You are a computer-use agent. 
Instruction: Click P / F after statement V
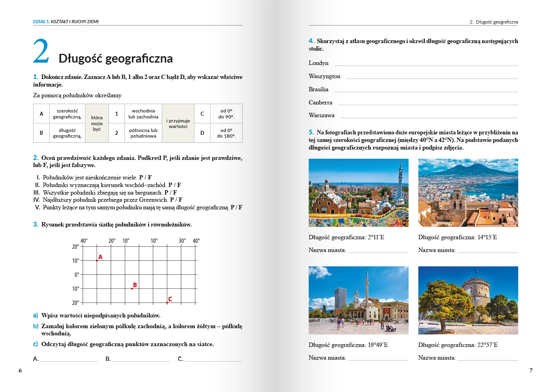[x=236, y=207]
